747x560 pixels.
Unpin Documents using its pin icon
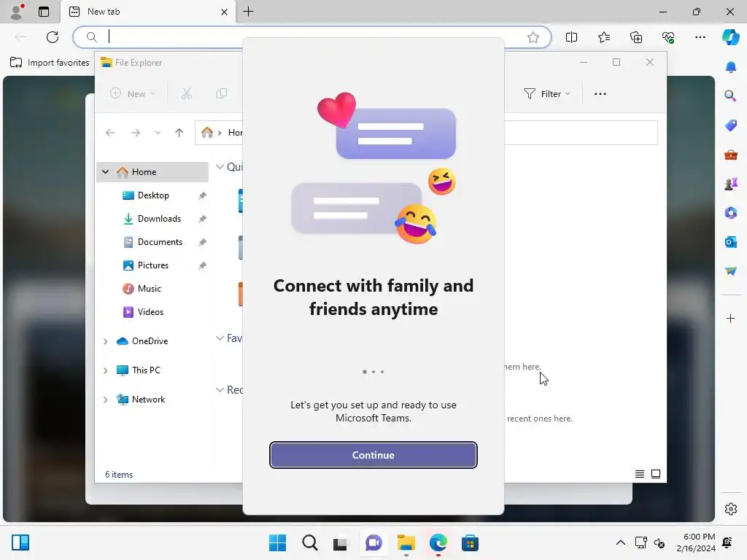pyautogui.click(x=203, y=242)
